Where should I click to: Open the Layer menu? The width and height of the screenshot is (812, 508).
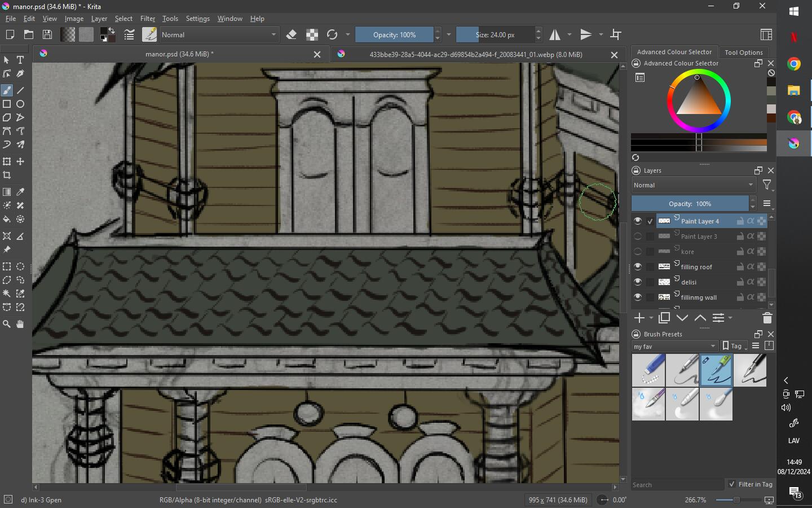point(99,19)
